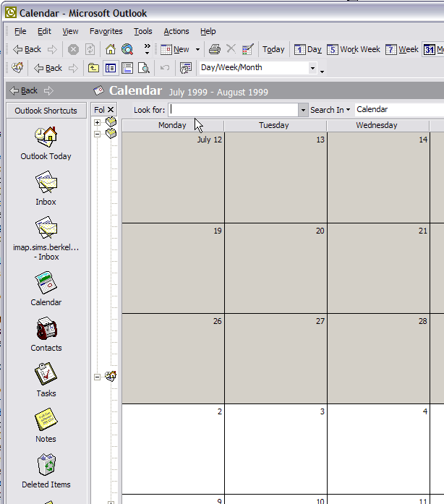444x504 pixels.
Task: Click the Up One Level folder icon
Action: 93,68
